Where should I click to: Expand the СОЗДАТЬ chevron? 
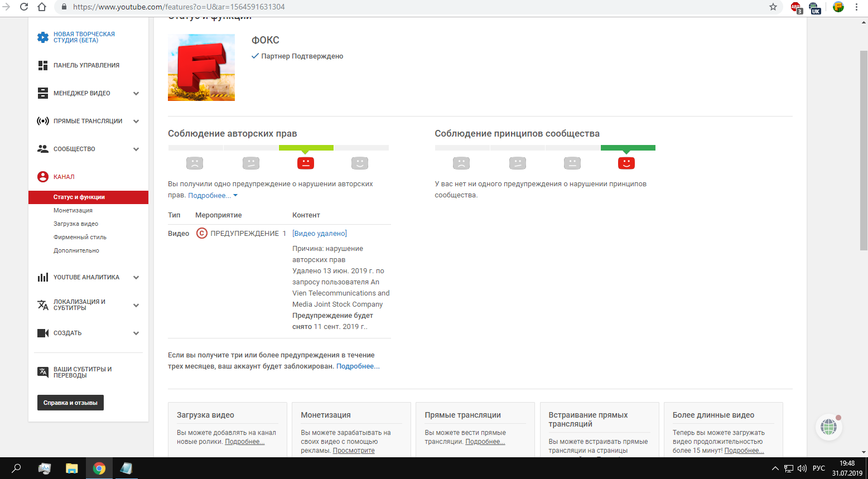pos(136,333)
